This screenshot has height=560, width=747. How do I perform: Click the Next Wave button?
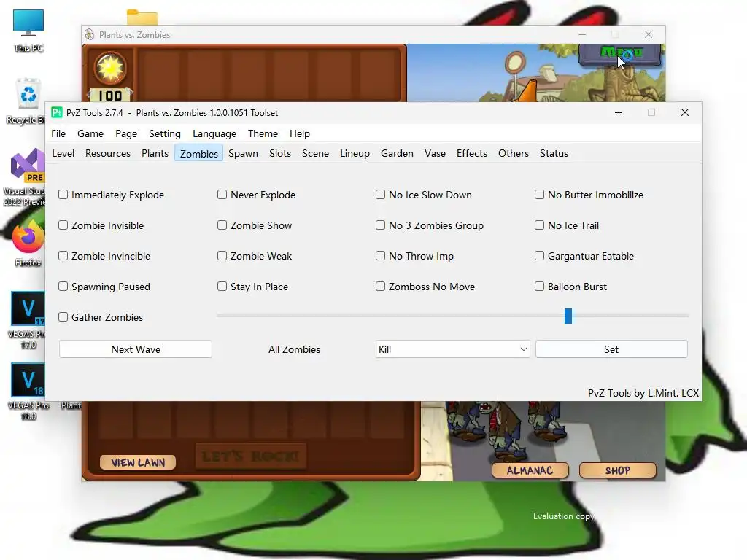(136, 349)
